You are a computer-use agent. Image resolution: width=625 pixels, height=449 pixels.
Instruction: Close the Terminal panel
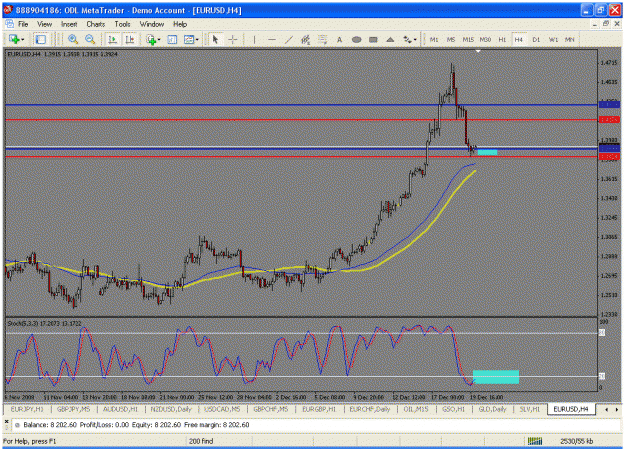point(6,421)
